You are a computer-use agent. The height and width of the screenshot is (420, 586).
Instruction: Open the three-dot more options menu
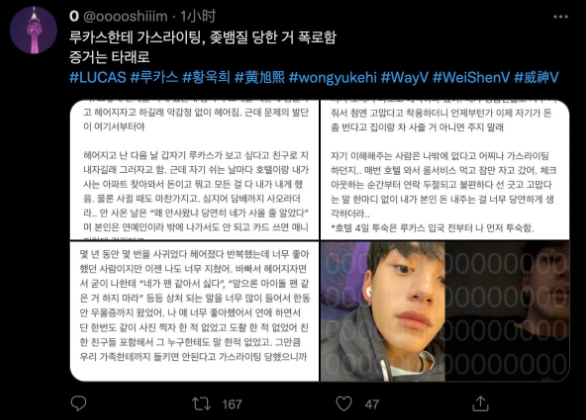pyautogui.click(x=561, y=17)
